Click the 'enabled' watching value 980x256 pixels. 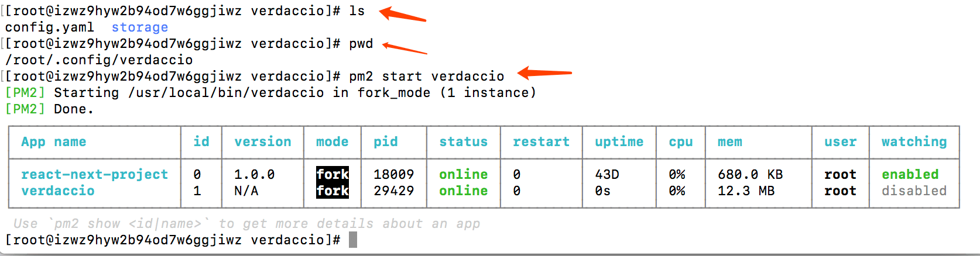coord(910,175)
